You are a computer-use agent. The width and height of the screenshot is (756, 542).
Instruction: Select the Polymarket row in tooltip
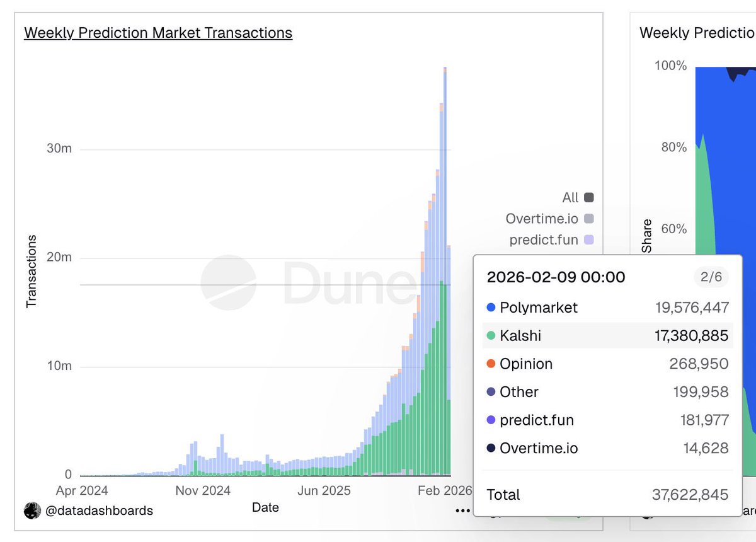pos(608,308)
